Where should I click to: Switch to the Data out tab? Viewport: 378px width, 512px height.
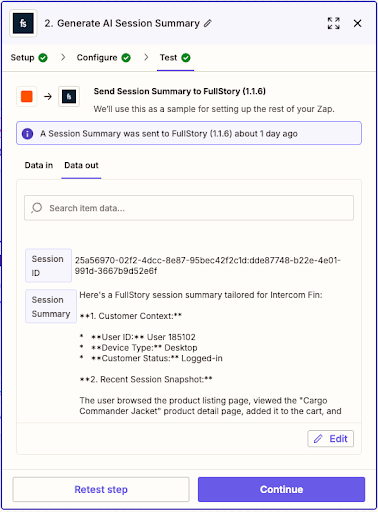point(81,165)
